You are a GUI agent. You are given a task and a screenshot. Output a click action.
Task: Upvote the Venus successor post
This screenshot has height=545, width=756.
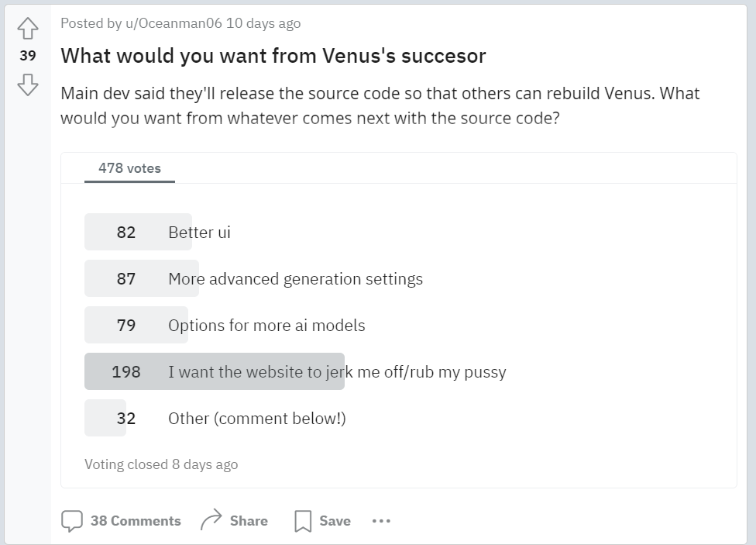tap(28, 29)
